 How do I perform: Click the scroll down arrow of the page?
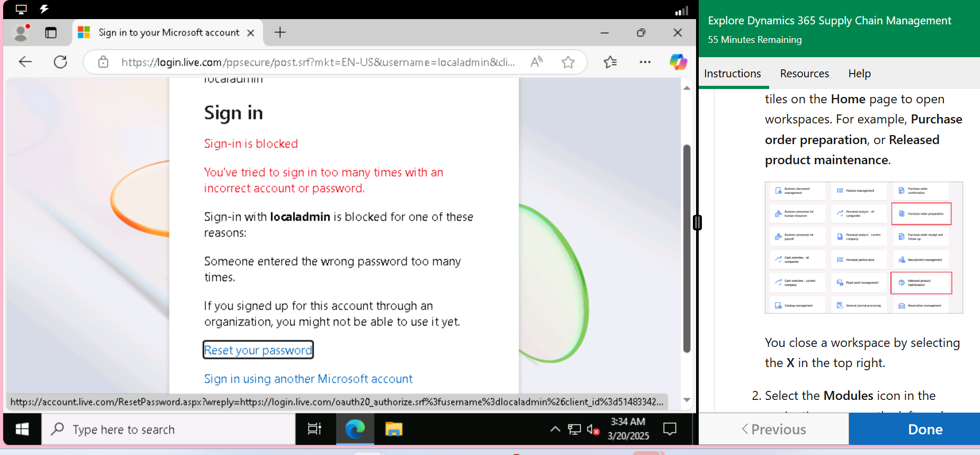point(687,400)
